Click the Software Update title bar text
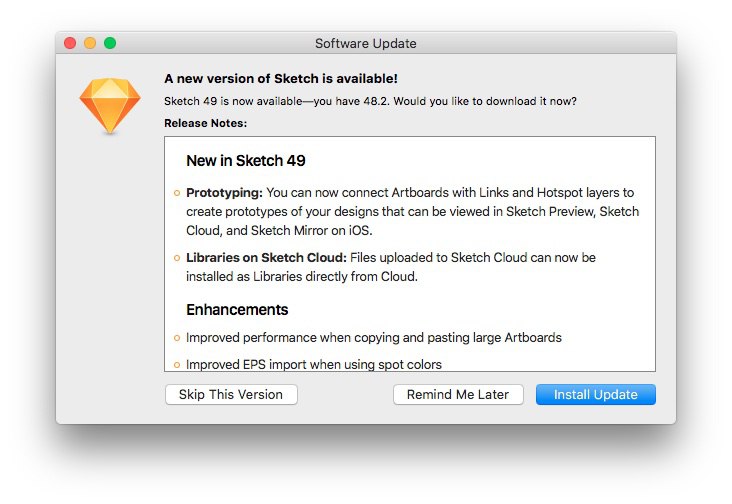 point(366,43)
